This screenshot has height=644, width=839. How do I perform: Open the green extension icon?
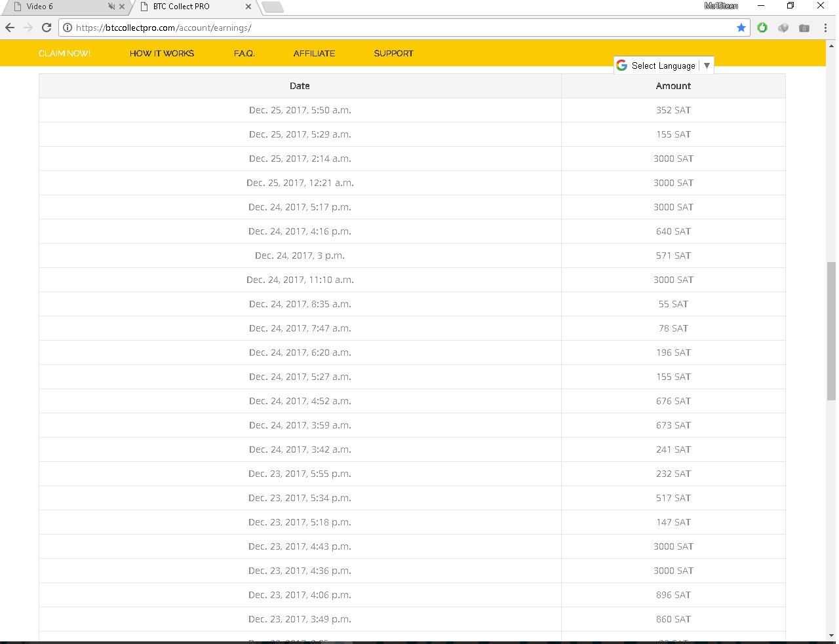coord(762,28)
